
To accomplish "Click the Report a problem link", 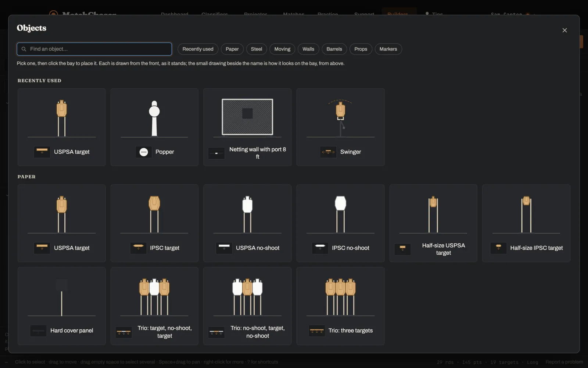I will (x=564, y=362).
